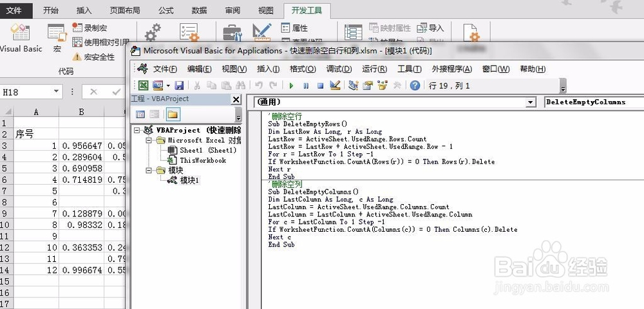The width and height of the screenshot is (644, 309).
Task: Click View Microsoft Excel icon in VBA toolbar
Action: (143, 86)
